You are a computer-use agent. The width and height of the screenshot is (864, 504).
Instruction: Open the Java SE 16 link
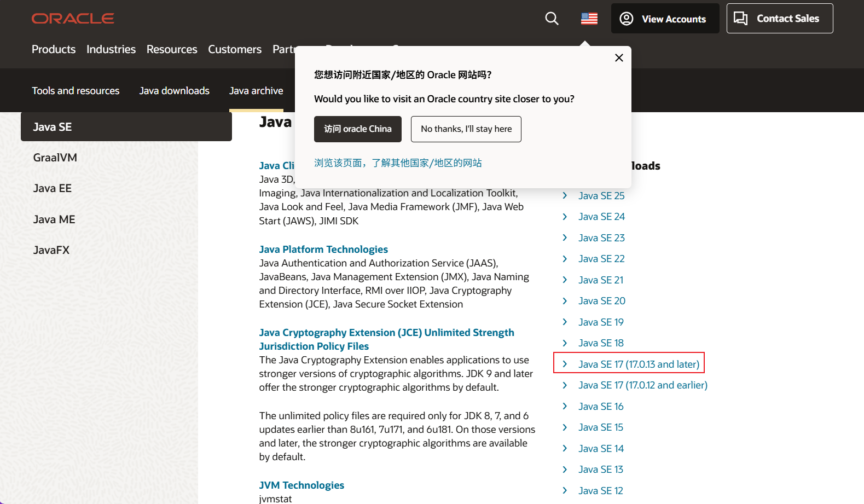[x=601, y=407]
